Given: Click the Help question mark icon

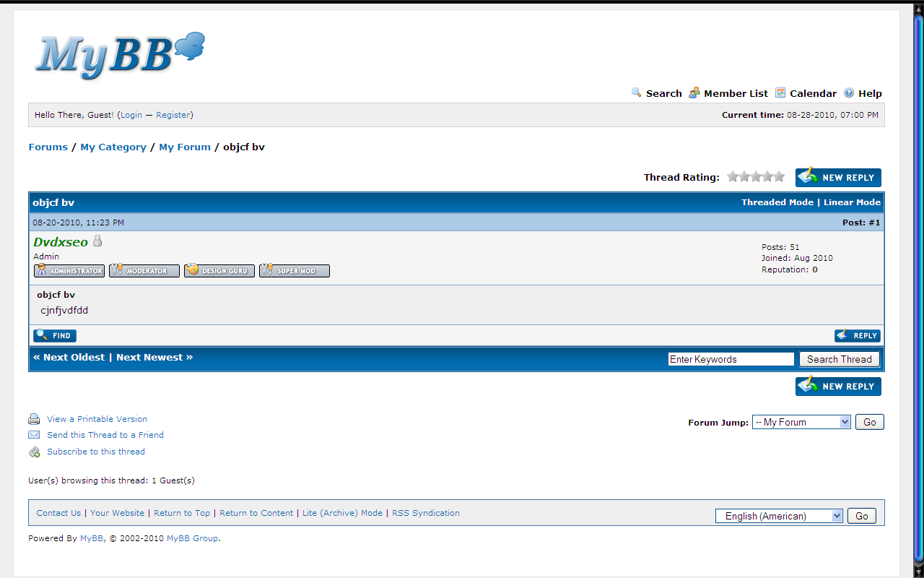Looking at the screenshot, I should point(849,92).
